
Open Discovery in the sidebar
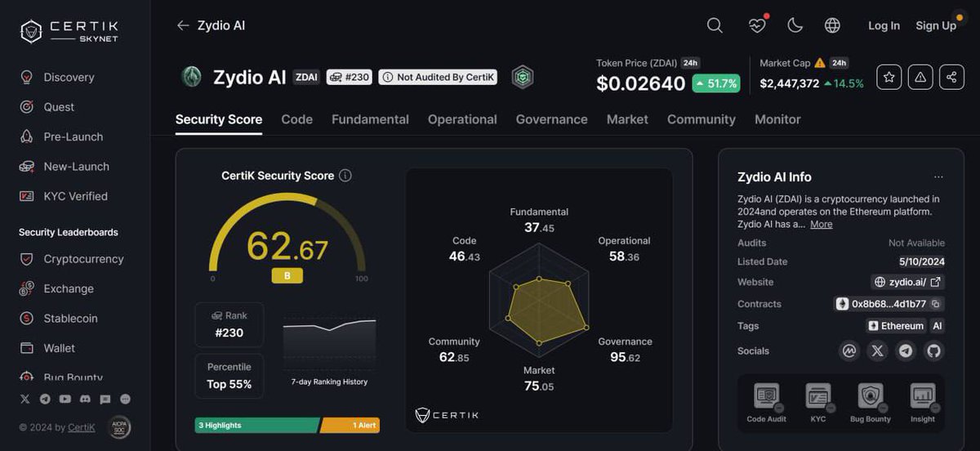click(57, 77)
